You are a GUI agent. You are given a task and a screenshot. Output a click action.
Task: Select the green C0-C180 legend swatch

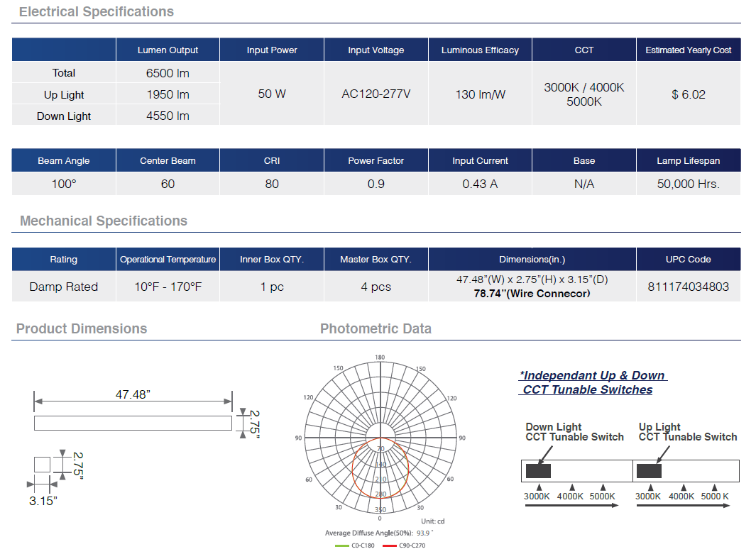point(343,545)
